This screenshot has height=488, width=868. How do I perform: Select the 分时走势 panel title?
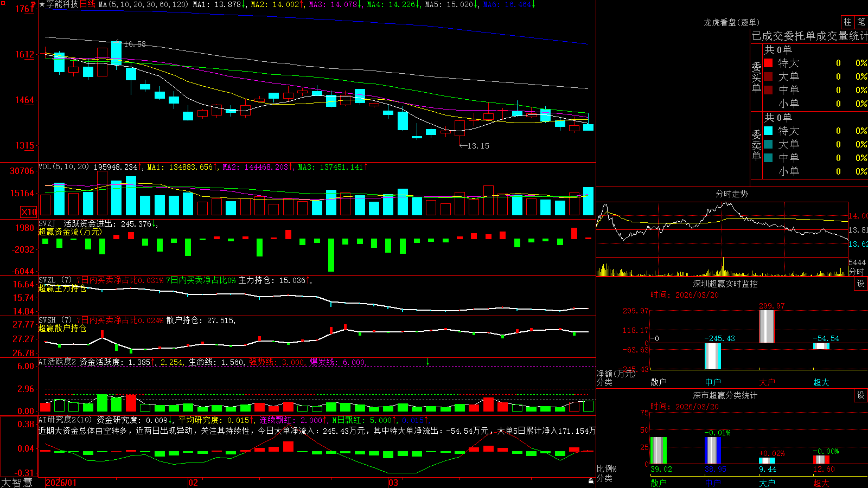point(731,194)
